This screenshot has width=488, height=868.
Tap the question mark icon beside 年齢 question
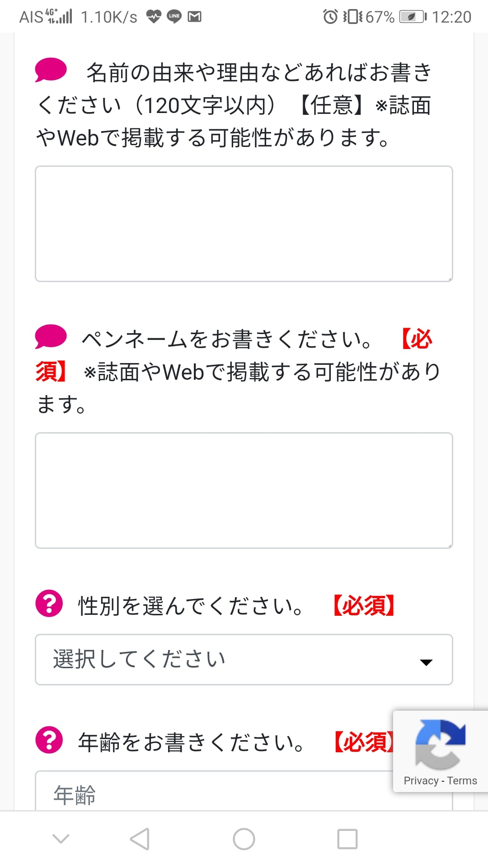click(x=49, y=740)
